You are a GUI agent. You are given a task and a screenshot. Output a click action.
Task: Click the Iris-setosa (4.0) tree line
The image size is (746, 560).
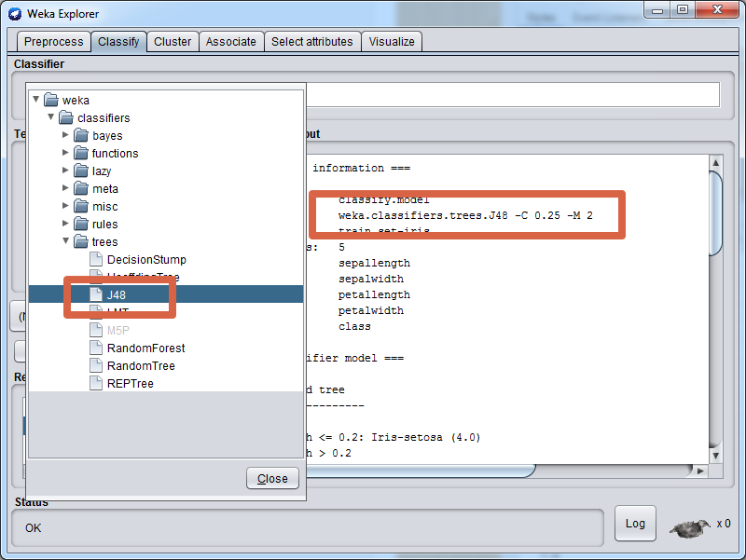click(393, 437)
